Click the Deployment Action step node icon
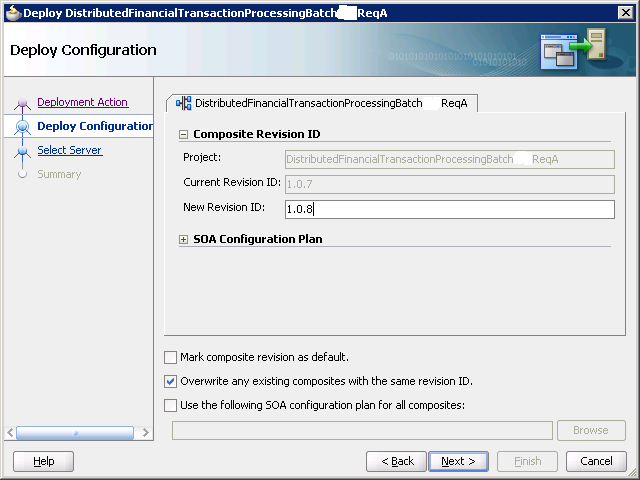The image size is (640, 480). [22, 104]
